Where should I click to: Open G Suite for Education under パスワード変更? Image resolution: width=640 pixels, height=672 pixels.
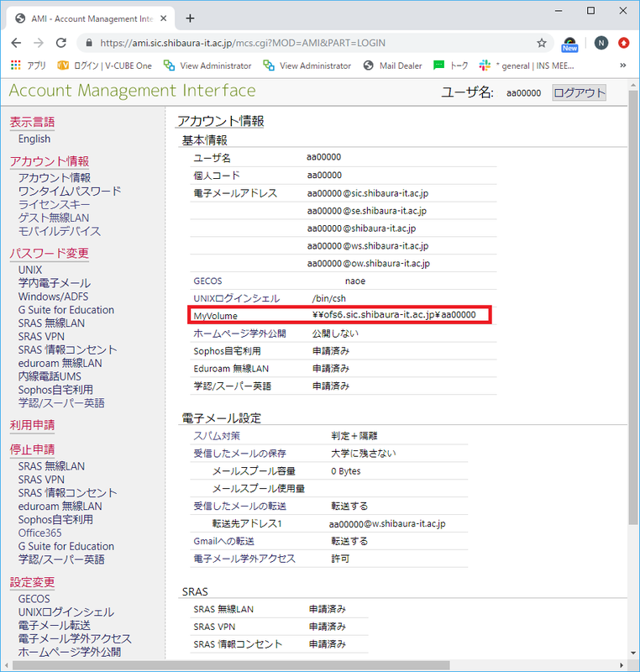(66, 310)
